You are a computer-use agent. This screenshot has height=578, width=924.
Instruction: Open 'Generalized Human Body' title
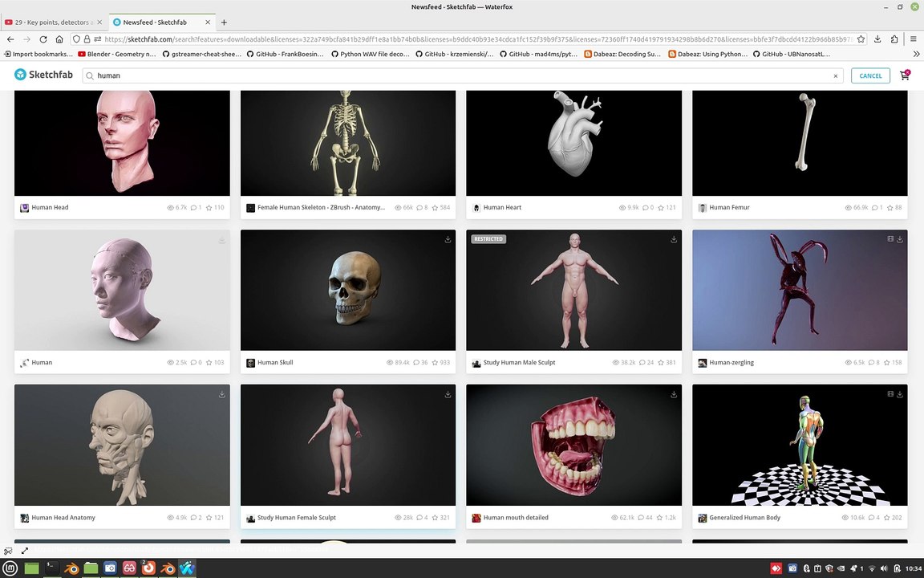tap(744, 518)
